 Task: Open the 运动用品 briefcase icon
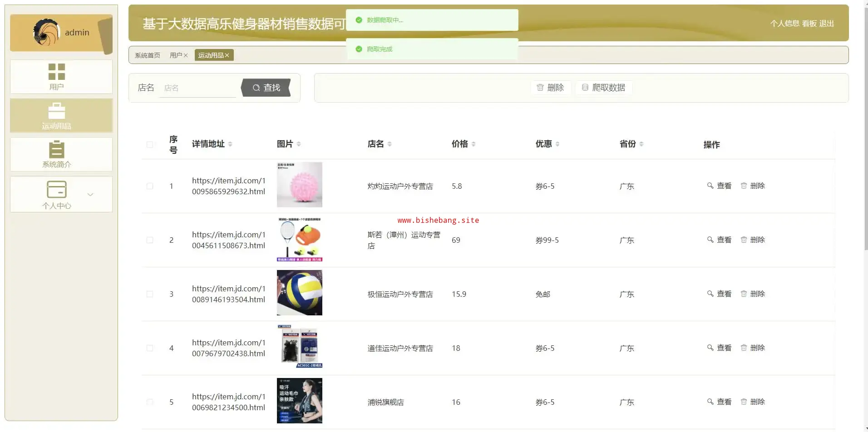(57, 111)
